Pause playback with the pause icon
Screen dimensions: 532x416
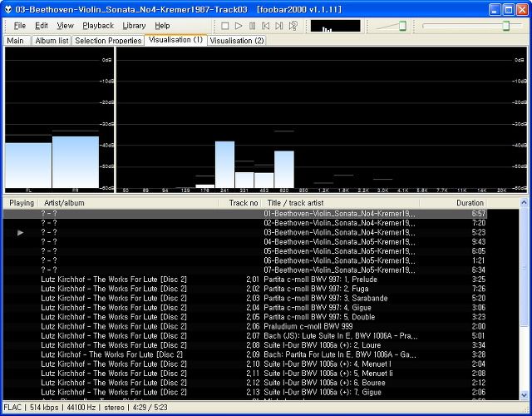[x=252, y=26]
